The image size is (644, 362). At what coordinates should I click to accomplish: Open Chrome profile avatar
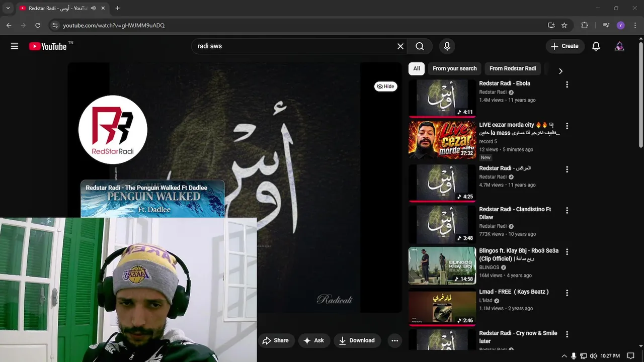[620, 25]
